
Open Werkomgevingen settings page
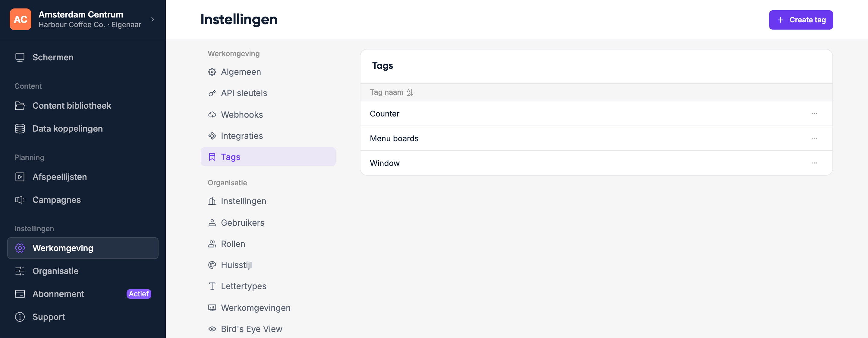pyautogui.click(x=268, y=308)
